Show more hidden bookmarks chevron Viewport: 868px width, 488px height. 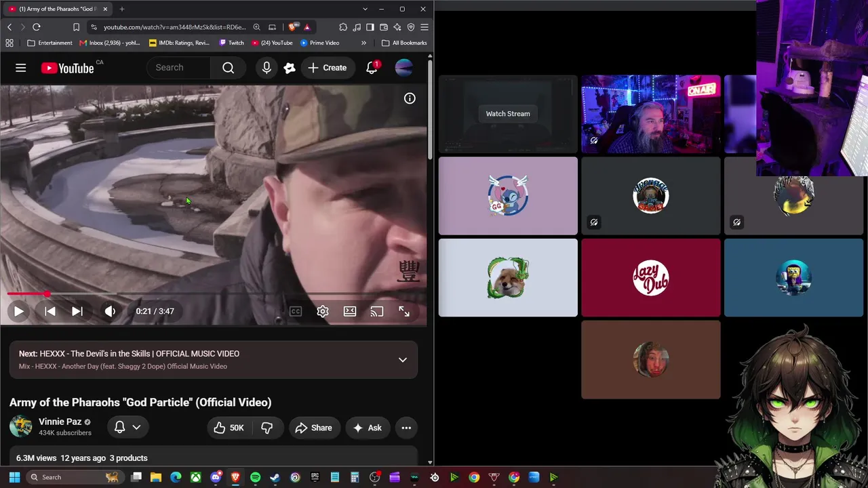click(363, 43)
